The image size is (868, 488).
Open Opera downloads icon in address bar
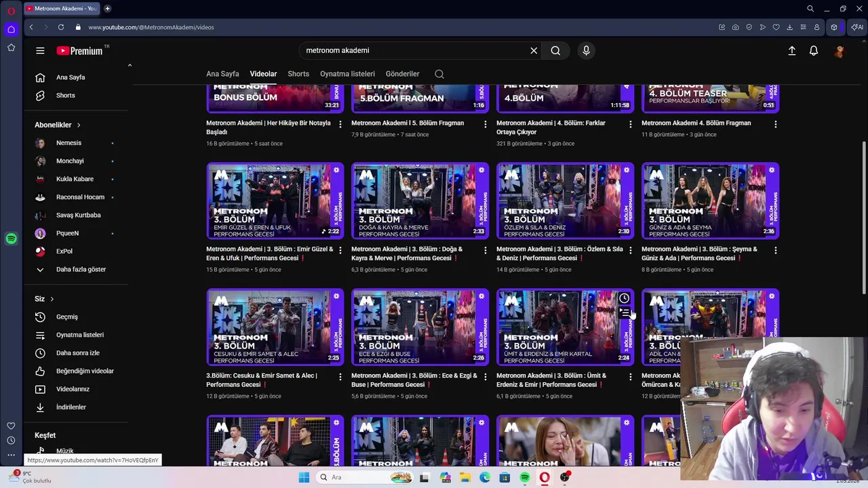coord(790,27)
